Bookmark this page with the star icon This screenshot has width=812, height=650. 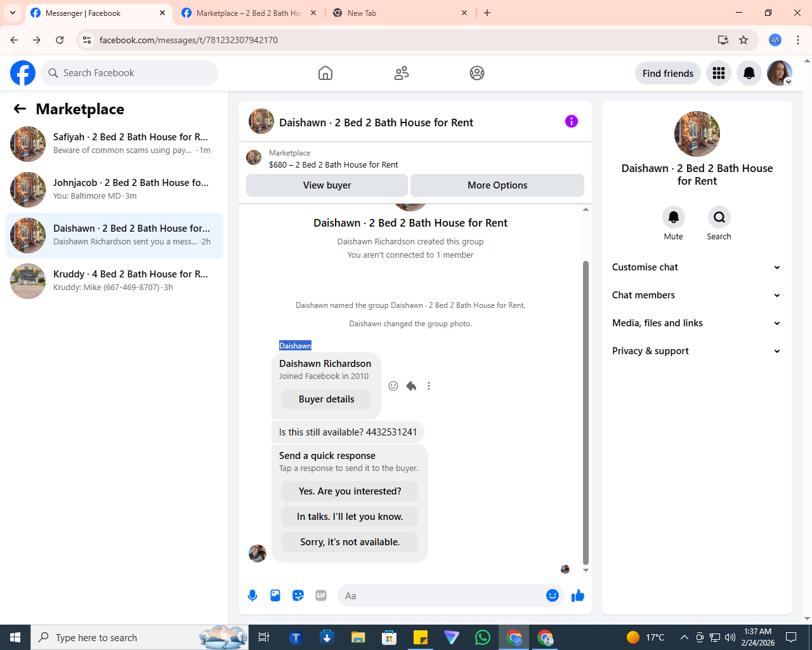[743, 40]
